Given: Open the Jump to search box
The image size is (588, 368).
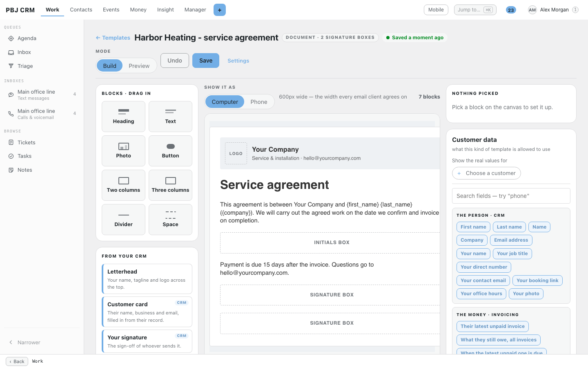Looking at the screenshot, I should [x=475, y=10].
